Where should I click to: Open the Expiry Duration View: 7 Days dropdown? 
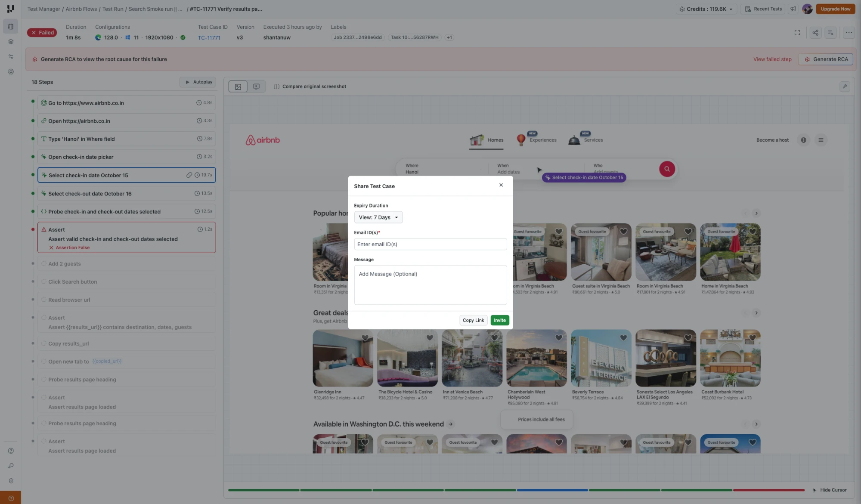[x=378, y=217]
